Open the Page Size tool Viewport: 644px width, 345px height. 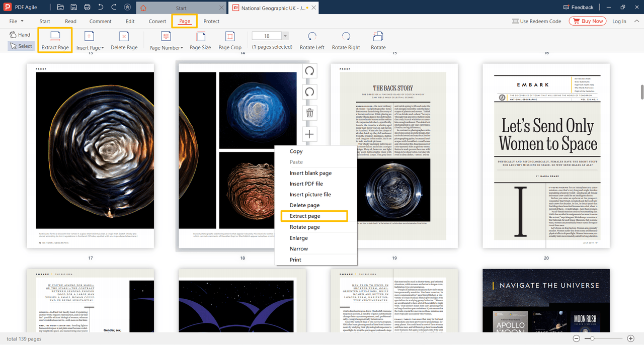[200, 40]
